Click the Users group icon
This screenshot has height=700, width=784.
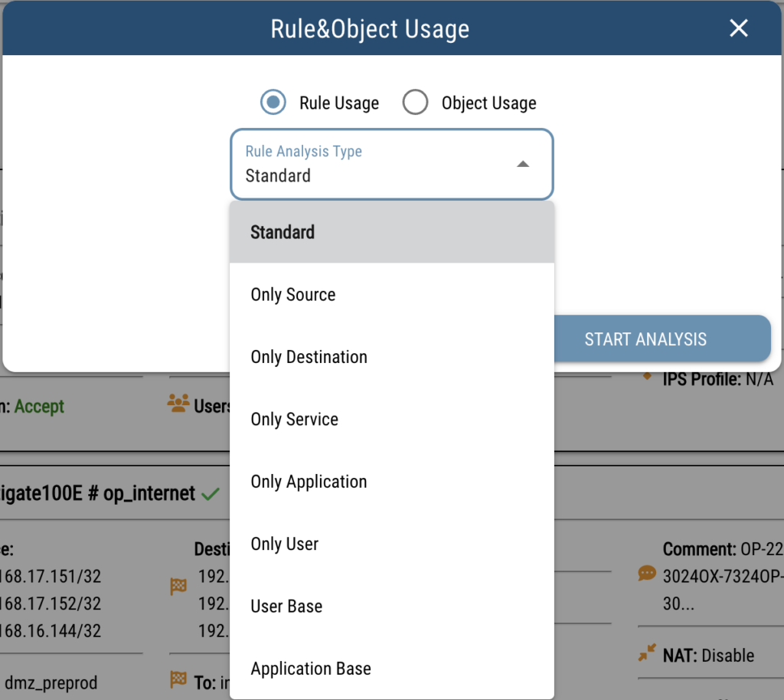pos(178,404)
